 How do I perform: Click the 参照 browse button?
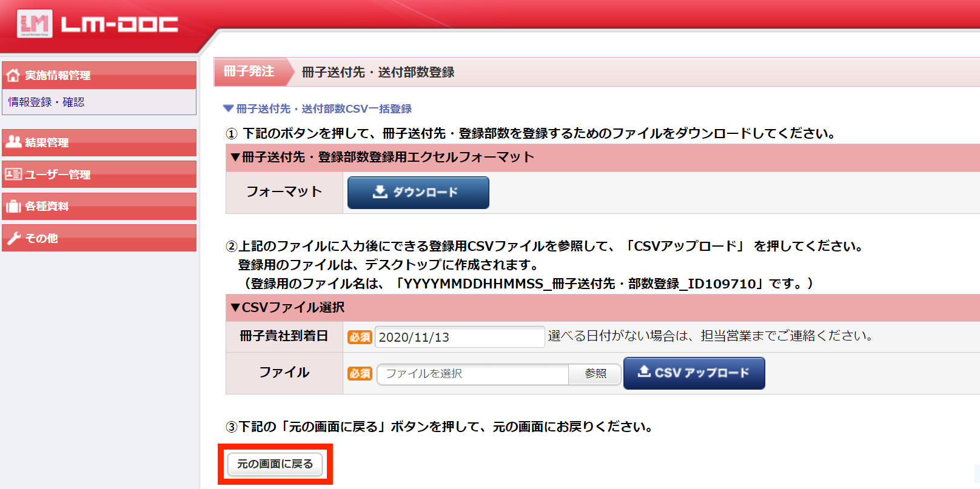[595, 374]
